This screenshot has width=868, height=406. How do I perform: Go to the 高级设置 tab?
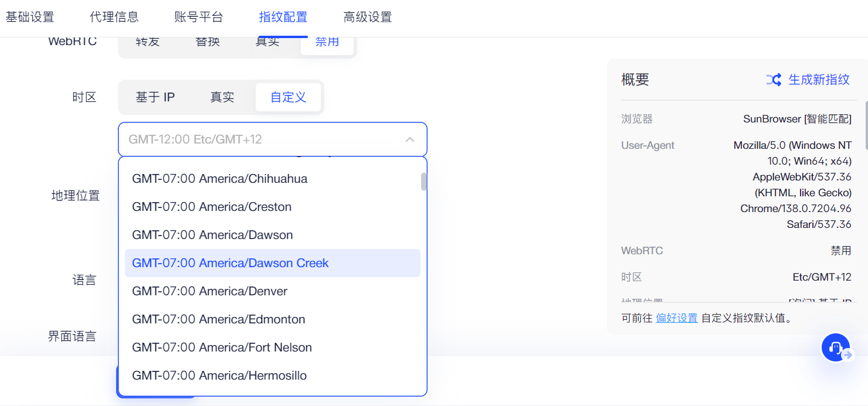(x=368, y=17)
